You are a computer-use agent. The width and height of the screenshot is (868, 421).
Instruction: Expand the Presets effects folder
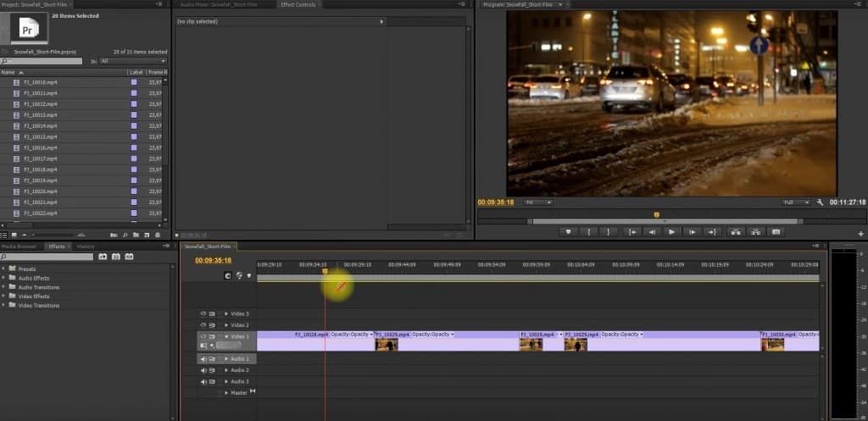coord(4,269)
